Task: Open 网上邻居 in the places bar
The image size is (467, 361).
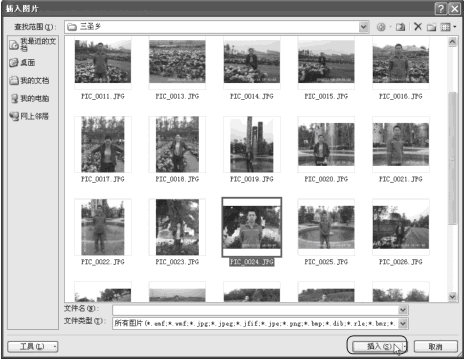Action: pos(29,116)
